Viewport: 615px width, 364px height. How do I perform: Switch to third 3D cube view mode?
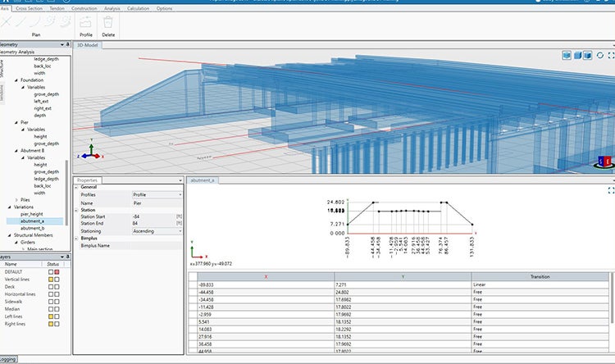pos(587,55)
